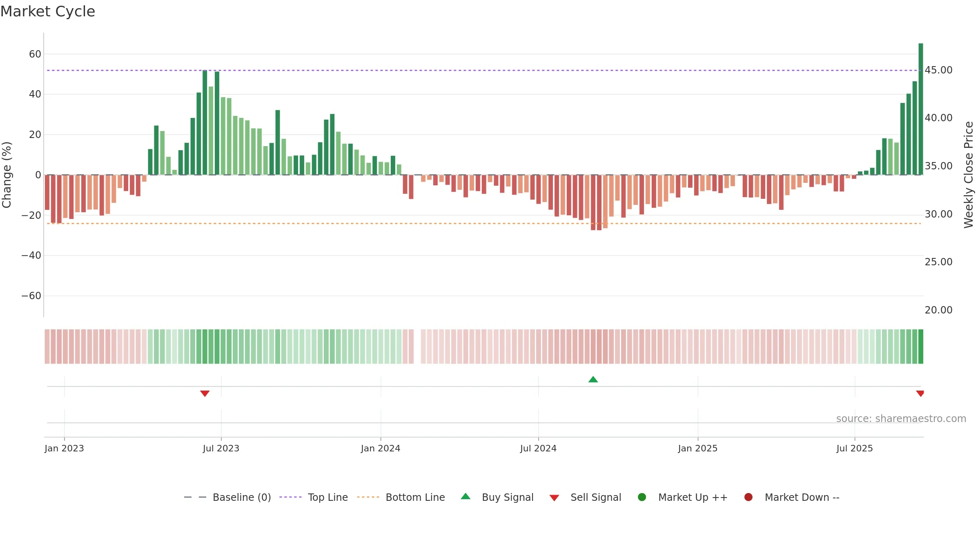Image resolution: width=980 pixels, height=551 pixels.
Task: Click the dark red Market Down legend dot
Action: (748, 497)
